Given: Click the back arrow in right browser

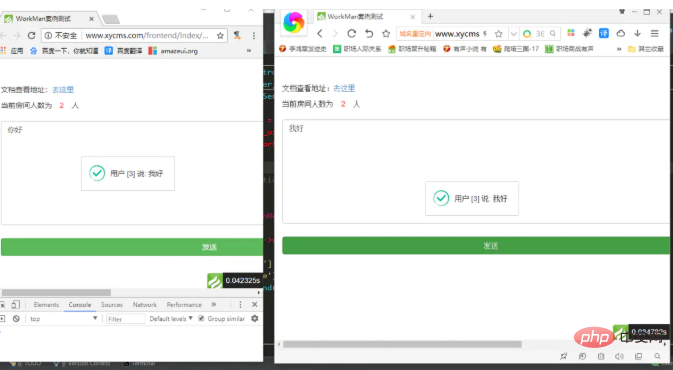Looking at the screenshot, I should click(x=320, y=33).
